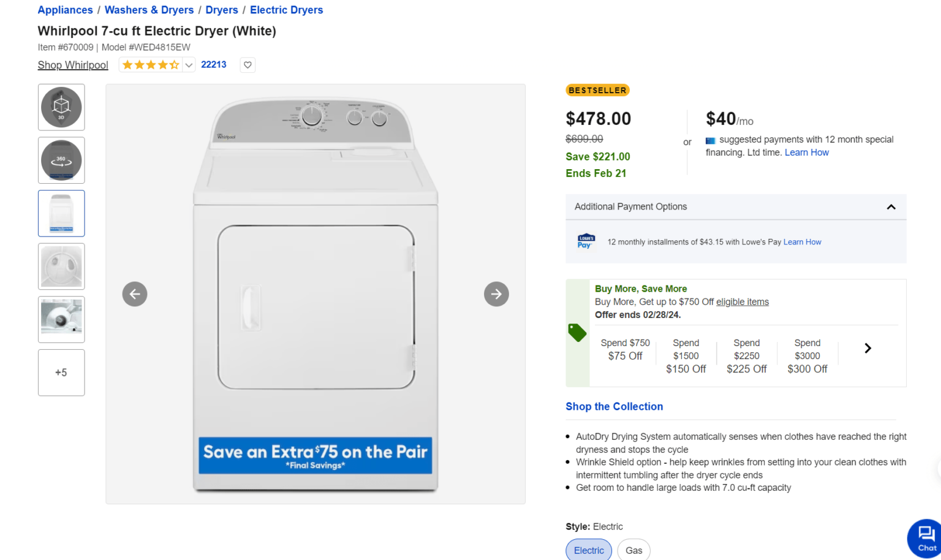941x560 pixels.
Task: Show the +5 more images thumbnail
Action: tap(61, 373)
